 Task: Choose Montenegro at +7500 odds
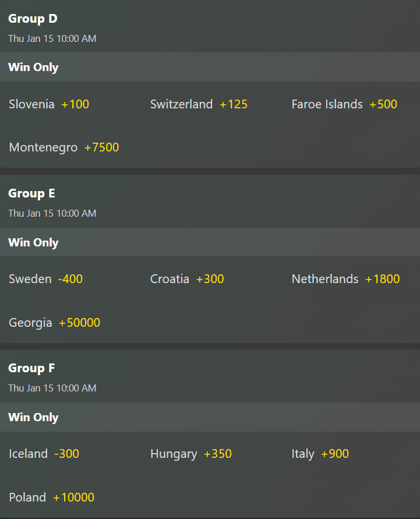[x=63, y=147]
